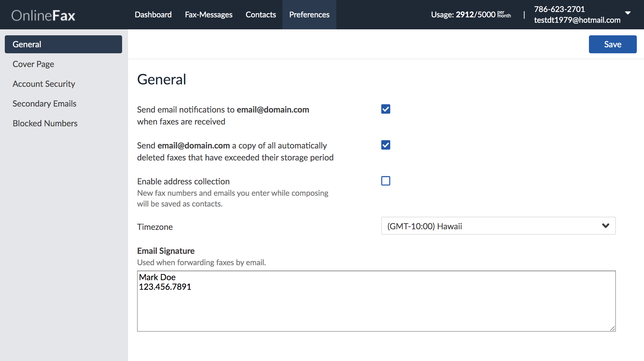Screen dimensions: 644x361
Task: Go to the Dashboard tab
Action: 153,15
